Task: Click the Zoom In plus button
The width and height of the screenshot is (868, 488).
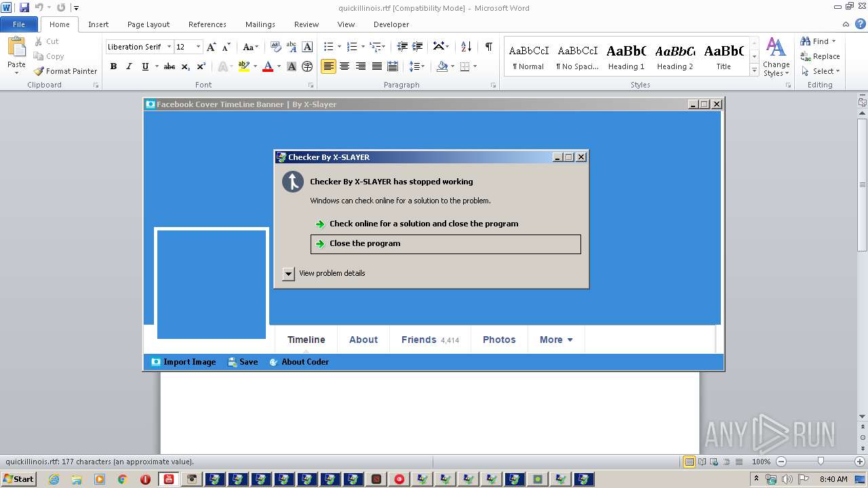Action: [x=860, y=462]
